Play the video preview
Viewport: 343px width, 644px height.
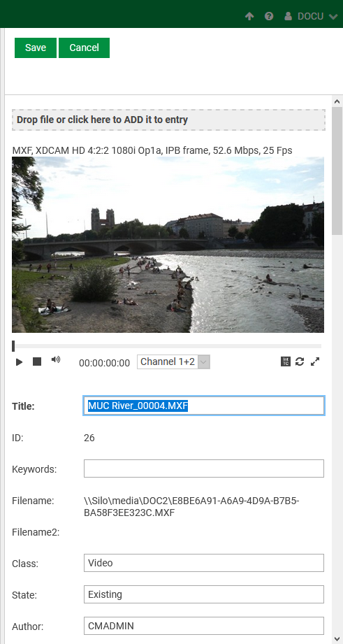point(19,362)
